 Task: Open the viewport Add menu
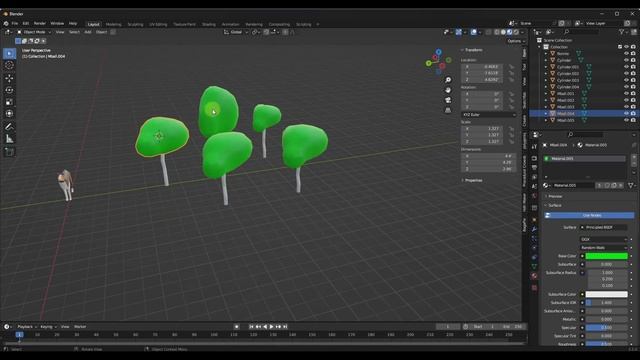pos(88,32)
